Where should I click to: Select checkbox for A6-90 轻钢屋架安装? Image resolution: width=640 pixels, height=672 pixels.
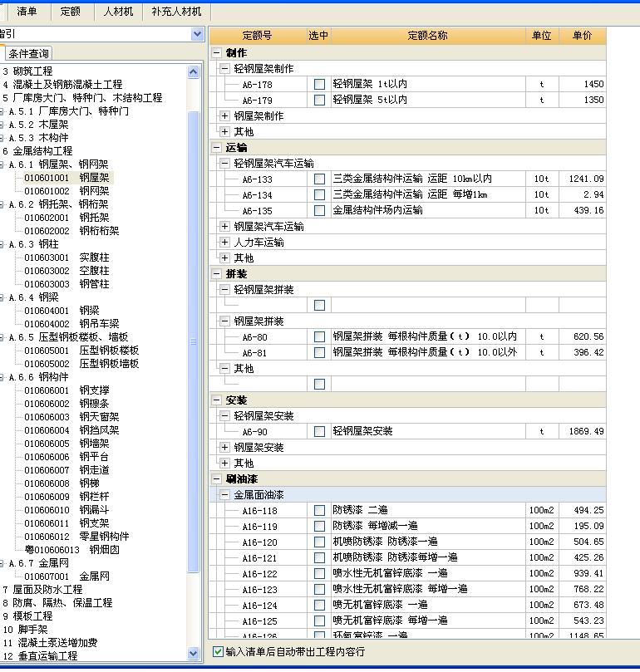[x=319, y=431]
